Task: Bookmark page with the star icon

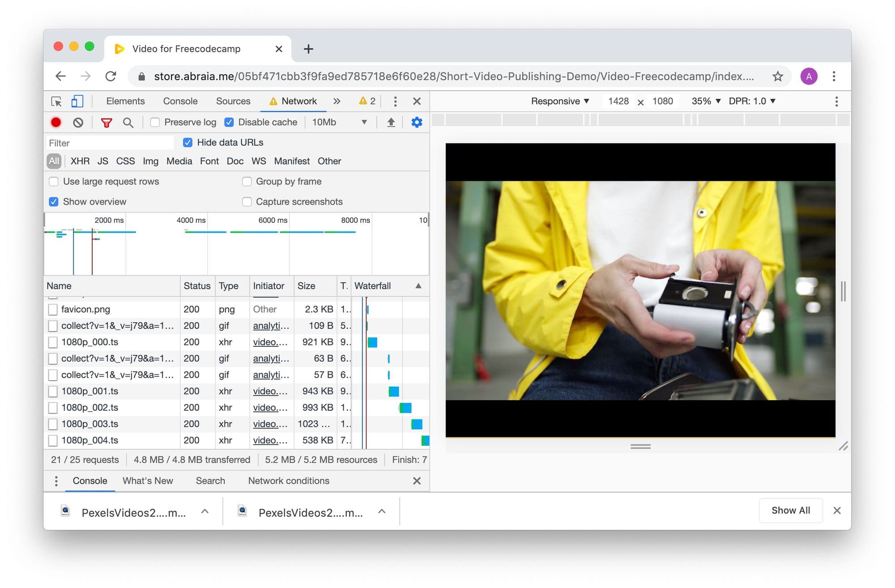Action: pyautogui.click(x=778, y=77)
